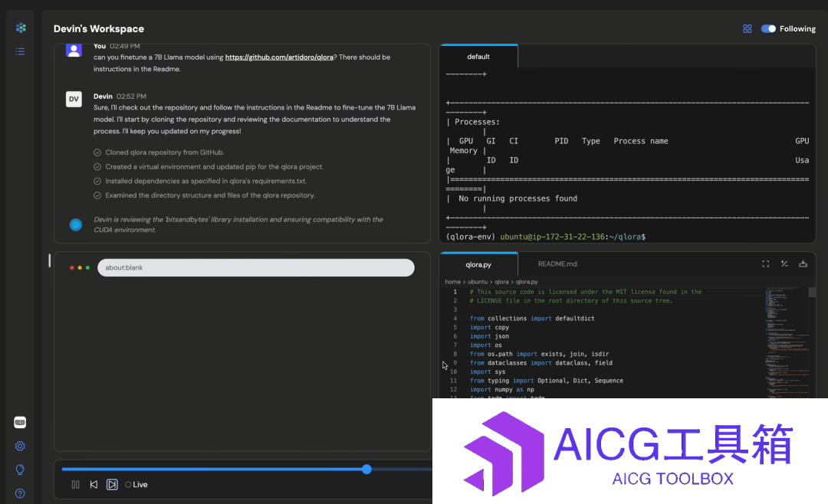Viewport: 828px width, 504px height.
Task: Select 'Examined the directory structure' step text
Action: [210, 195]
